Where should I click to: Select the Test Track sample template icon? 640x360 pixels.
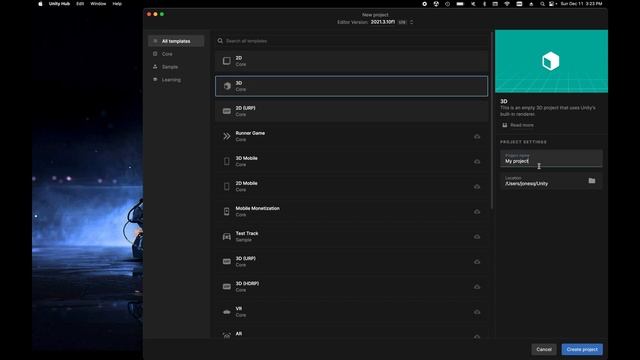227,237
